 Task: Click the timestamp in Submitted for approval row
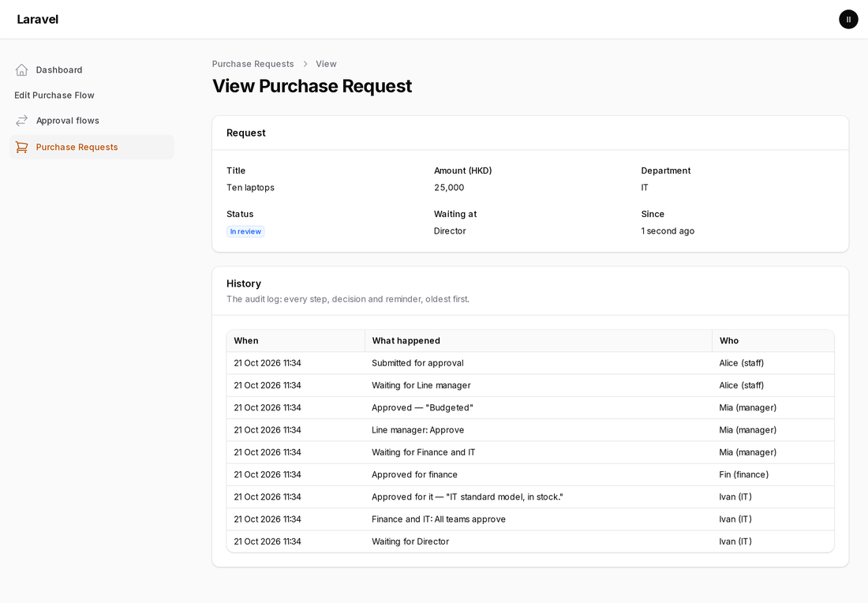click(268, 363)
